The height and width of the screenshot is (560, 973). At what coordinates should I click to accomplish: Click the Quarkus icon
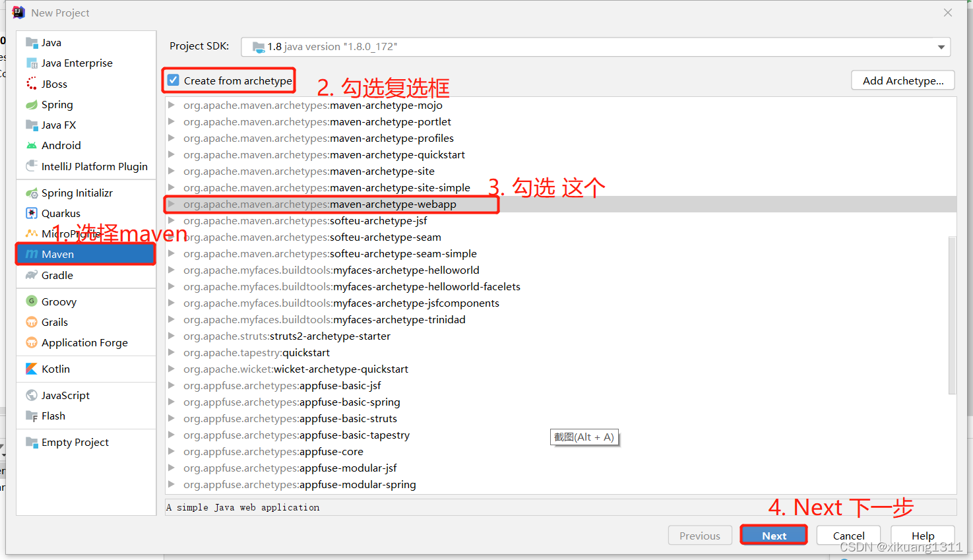click(x=32, y=213)
